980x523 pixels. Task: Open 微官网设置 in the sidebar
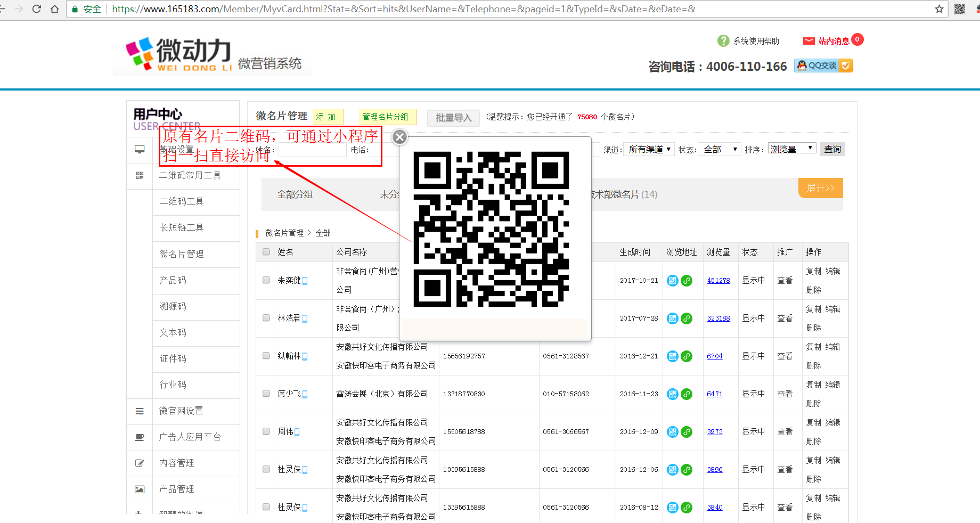tap(181, 411)
